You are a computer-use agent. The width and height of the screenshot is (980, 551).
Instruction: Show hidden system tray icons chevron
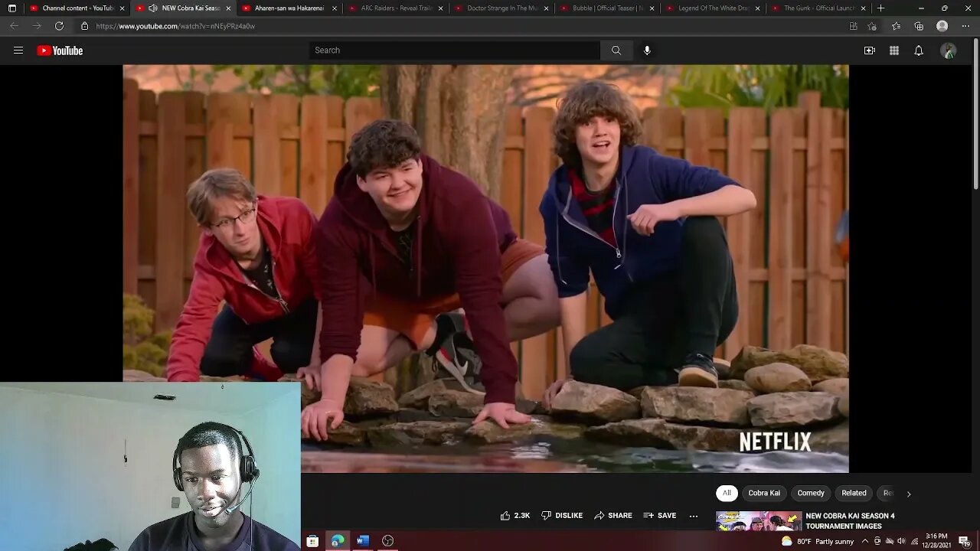[x=865, y=541]
